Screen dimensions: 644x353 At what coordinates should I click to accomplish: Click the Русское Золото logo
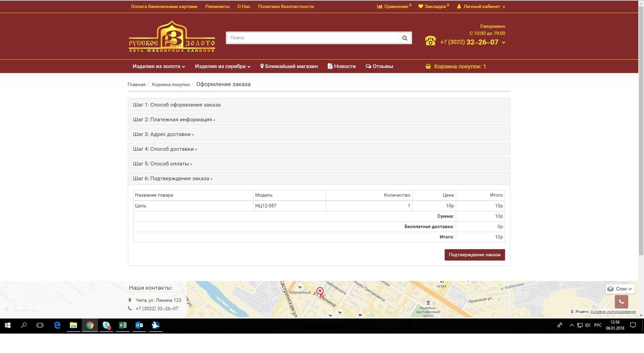[x=172, y=37]
